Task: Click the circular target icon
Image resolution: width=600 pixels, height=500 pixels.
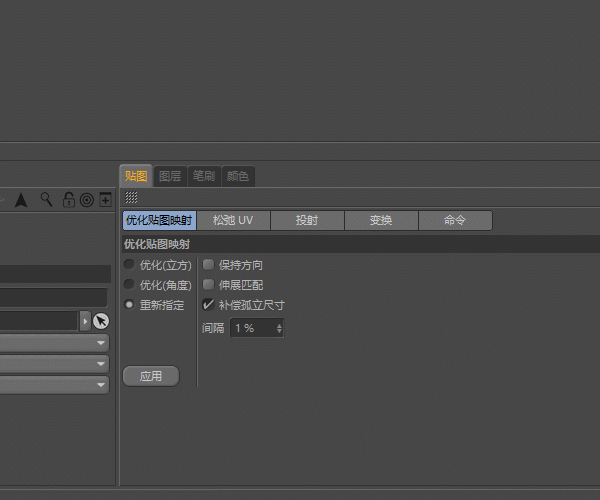Action: 86,200
